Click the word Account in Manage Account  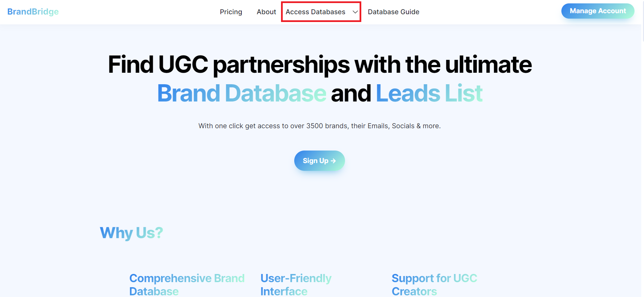click(x=612, y=11)
